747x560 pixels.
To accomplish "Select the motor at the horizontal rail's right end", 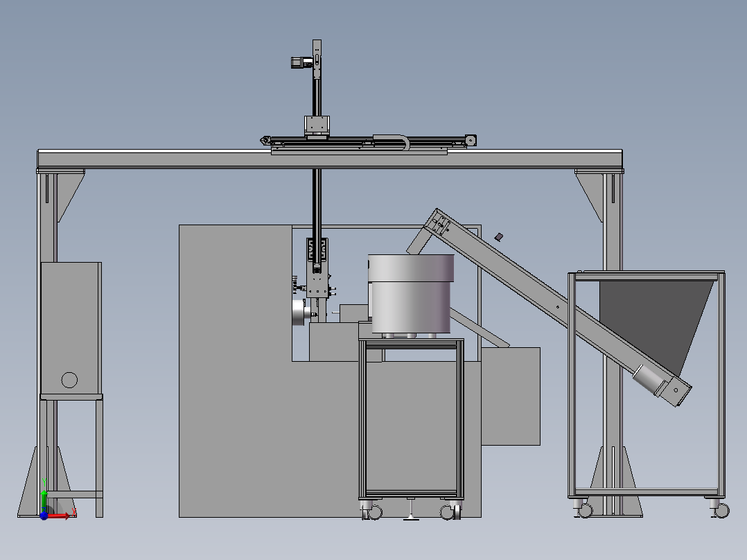I will pyautogui.click(x=471, y=140).
